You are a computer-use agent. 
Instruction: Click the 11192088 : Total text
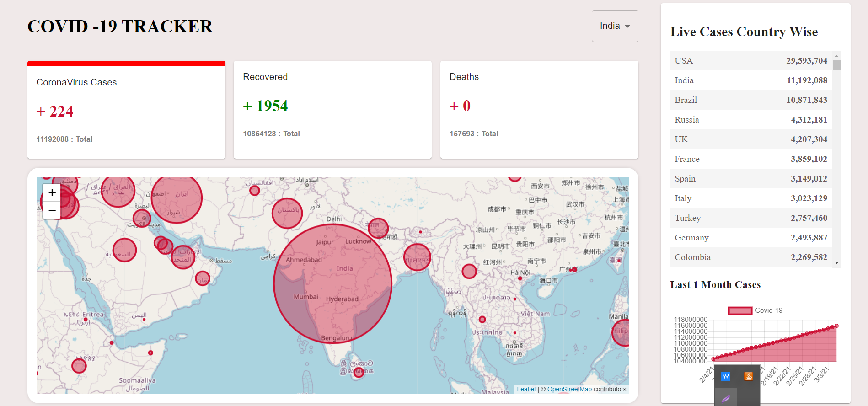click(x=64, y=139)
